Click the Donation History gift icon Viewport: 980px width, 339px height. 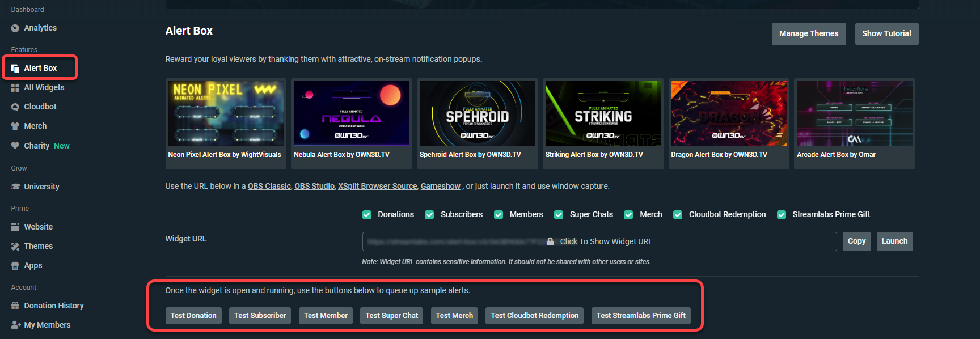15,306
